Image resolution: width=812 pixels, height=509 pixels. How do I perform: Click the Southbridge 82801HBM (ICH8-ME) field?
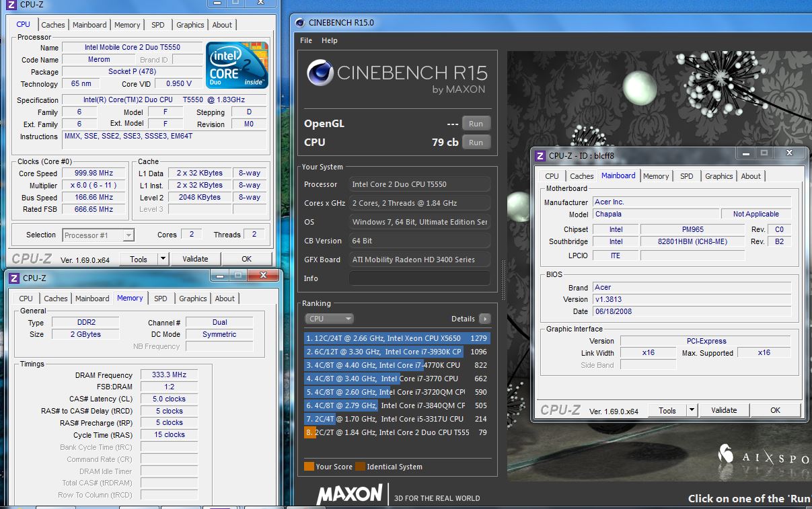(x=692, y=241)
